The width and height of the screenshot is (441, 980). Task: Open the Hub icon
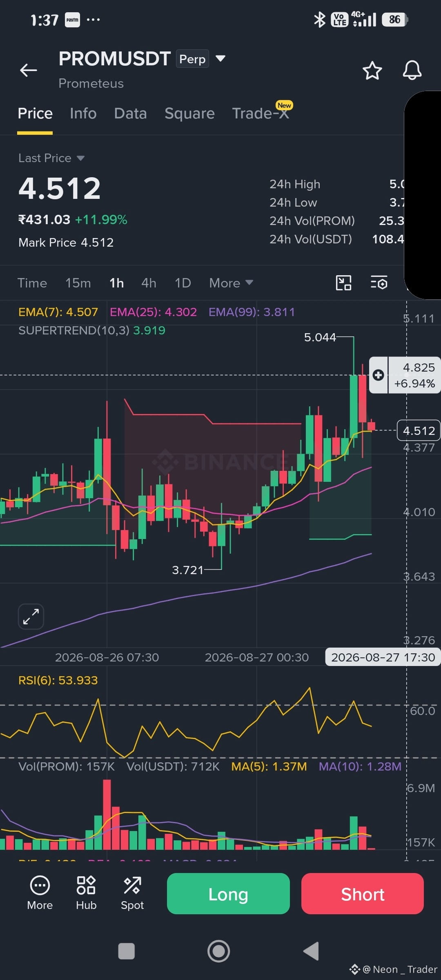(x=86, y=893)
